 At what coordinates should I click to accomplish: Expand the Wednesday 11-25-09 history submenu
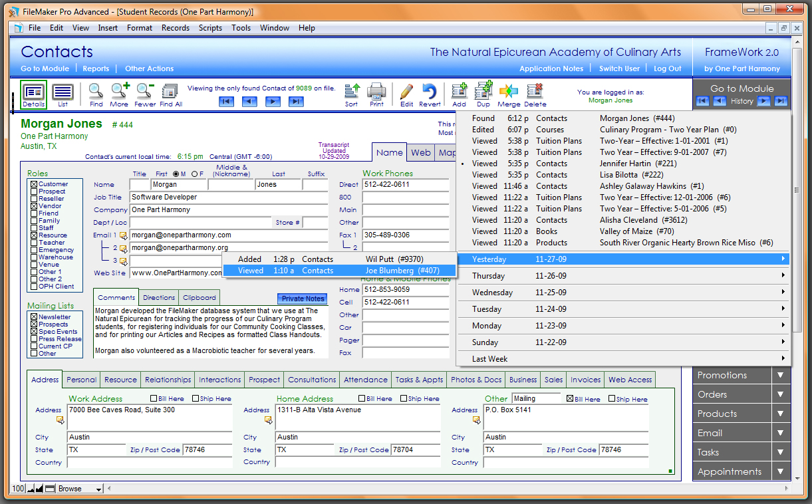pos(623,293)
